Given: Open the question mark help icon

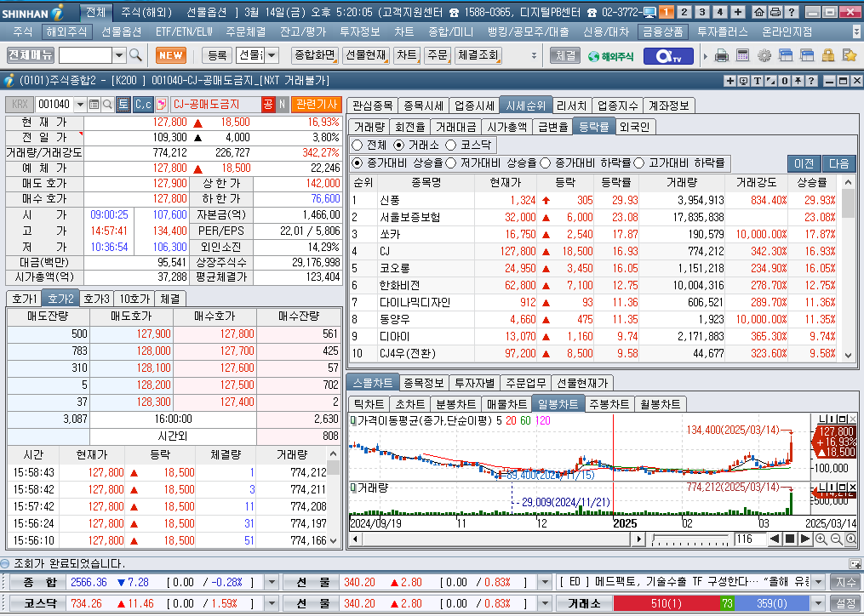Looking at the screenshot, I should tap(792, 12).
